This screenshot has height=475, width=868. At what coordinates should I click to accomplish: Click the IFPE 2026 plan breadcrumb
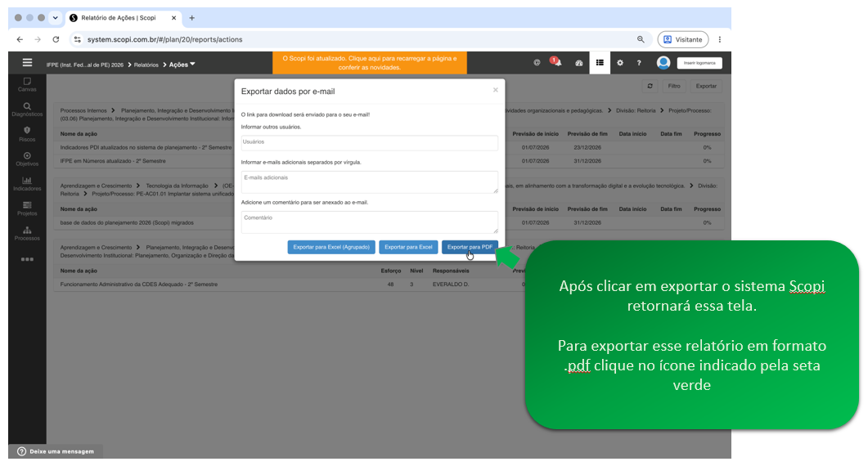coord(85,65)
